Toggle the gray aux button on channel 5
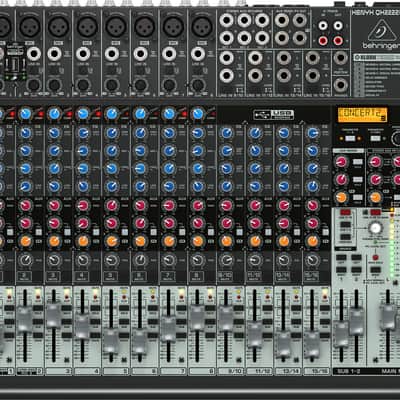Screen dimensions: 400x400 click(x=125, y=232)
